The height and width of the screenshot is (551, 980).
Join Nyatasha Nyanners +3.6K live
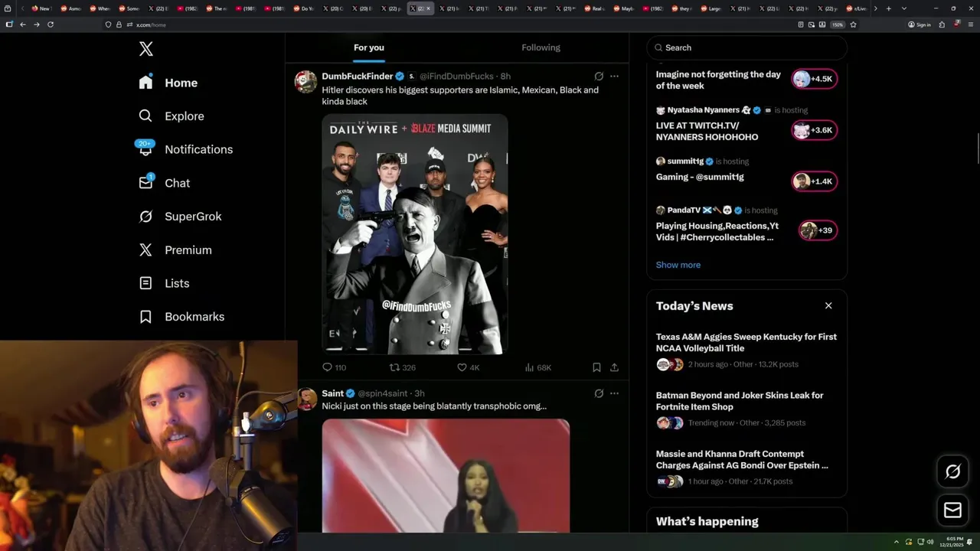814,130
